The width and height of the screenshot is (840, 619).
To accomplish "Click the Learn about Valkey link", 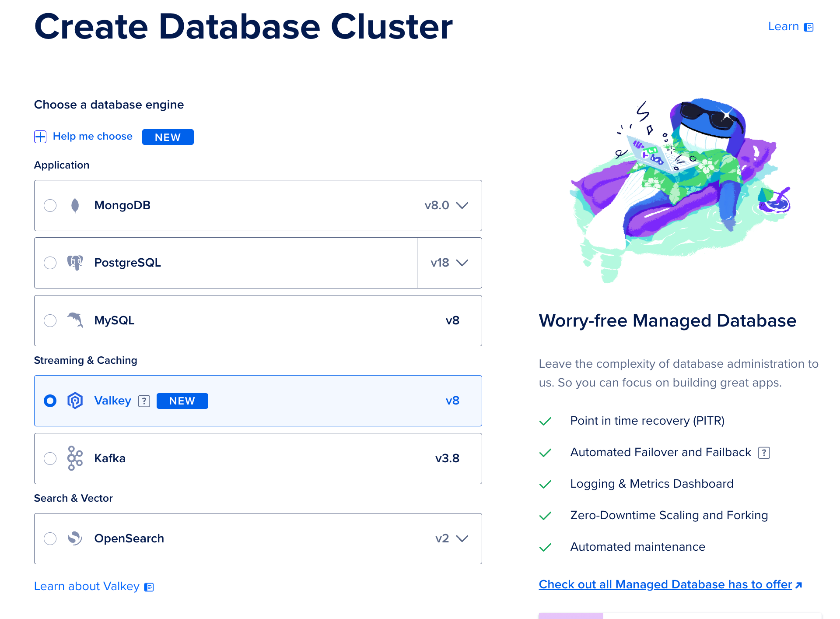I will tap(87, 586).
